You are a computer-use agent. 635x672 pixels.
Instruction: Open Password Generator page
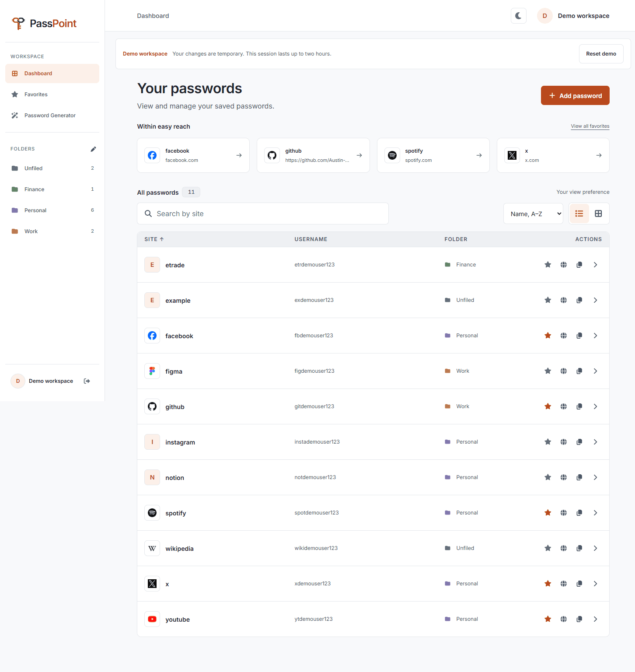point(52,115)
